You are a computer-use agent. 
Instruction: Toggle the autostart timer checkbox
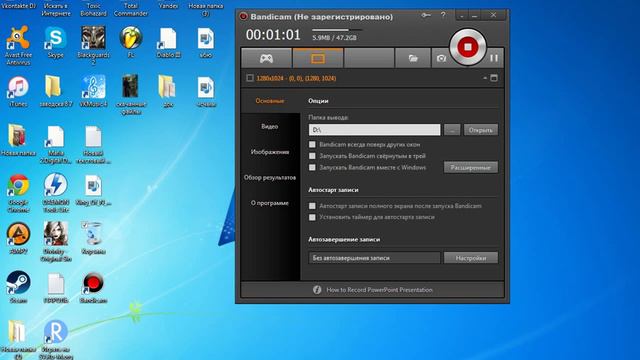click(x=312, y=217)
